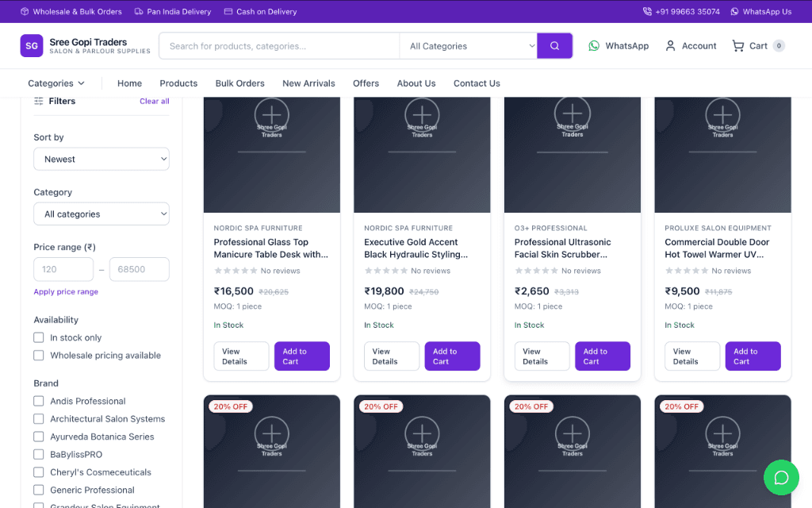
Task: Check Architectural Salon Systems brand
Action: (38, 418)
